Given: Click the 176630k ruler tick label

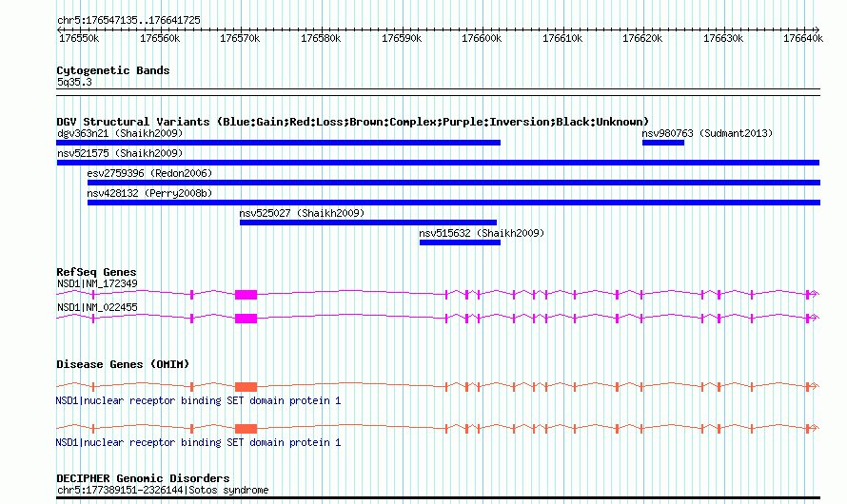Looking at the screenshot, I should (x=723, y=39).
